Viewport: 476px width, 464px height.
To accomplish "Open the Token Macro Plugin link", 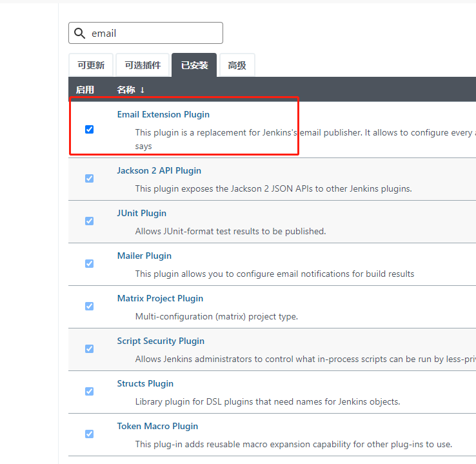I will [157, 427].
